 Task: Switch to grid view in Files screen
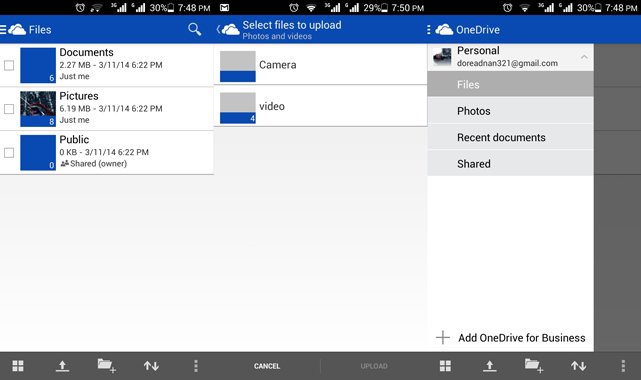pos(18,366)
